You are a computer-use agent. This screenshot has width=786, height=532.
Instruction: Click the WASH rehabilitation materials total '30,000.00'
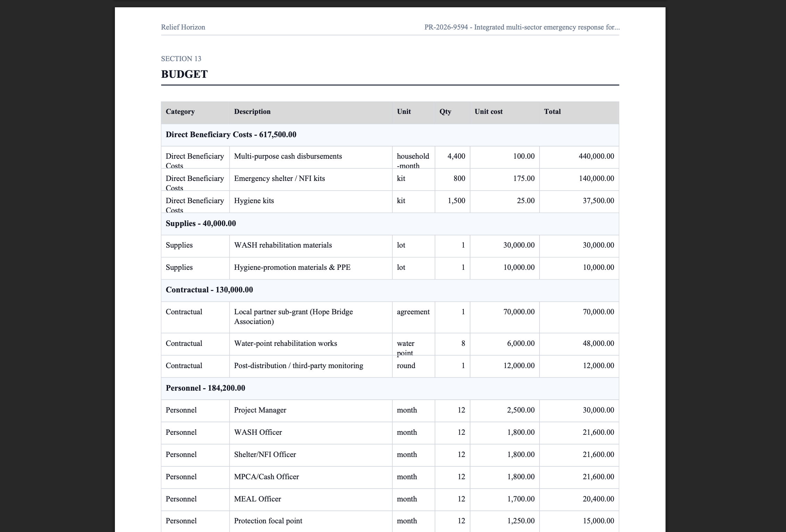click(x=598, y=245)
